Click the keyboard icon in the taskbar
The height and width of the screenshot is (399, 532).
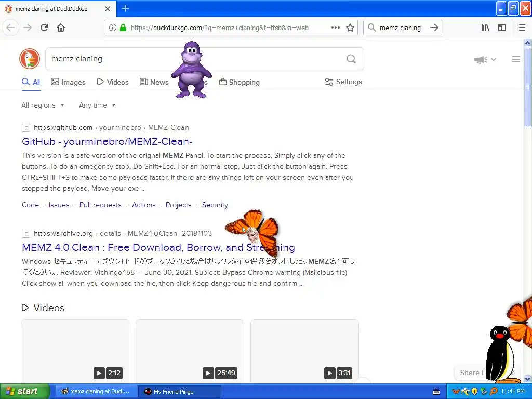pyautogui.click(x=436, y=392)
